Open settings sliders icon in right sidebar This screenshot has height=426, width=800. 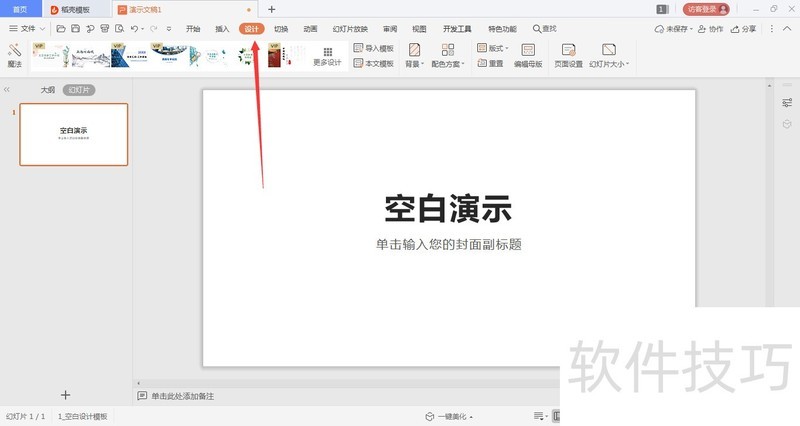point(787,103)
